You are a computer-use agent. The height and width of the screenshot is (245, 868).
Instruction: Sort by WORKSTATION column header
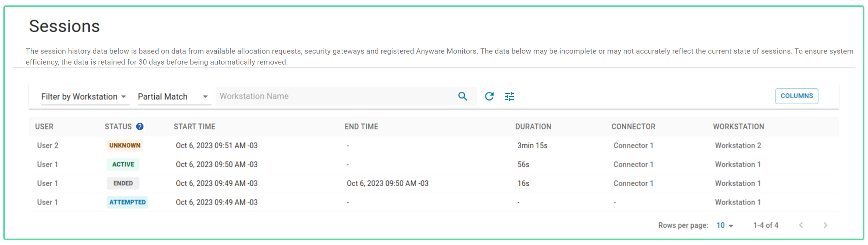[x=738, y=127]
